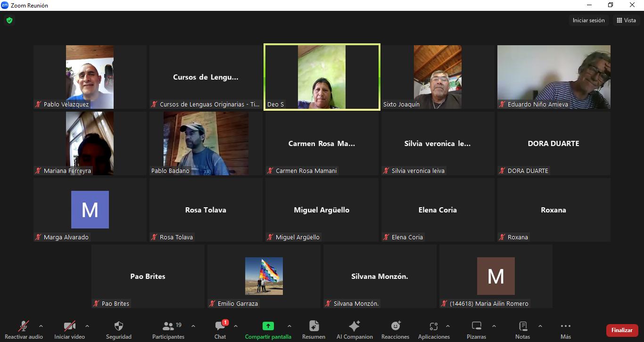Open the Chat panel

tap(220, 326)
